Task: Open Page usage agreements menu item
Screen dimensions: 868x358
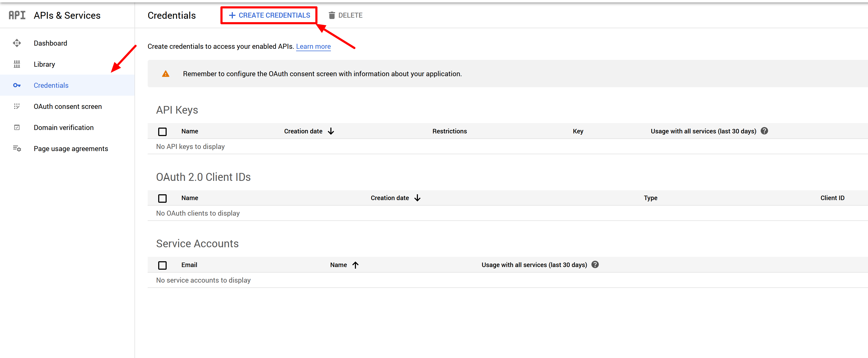Action: [71, 148]
